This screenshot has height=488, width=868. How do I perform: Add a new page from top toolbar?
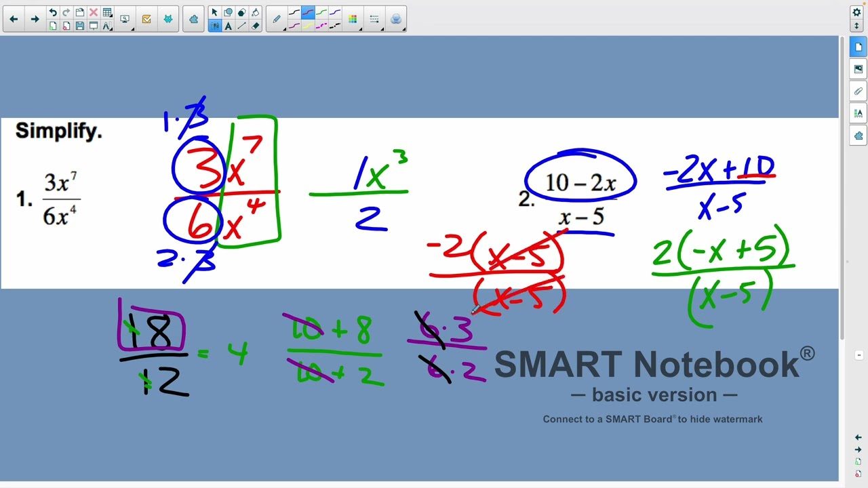(53, 26)
